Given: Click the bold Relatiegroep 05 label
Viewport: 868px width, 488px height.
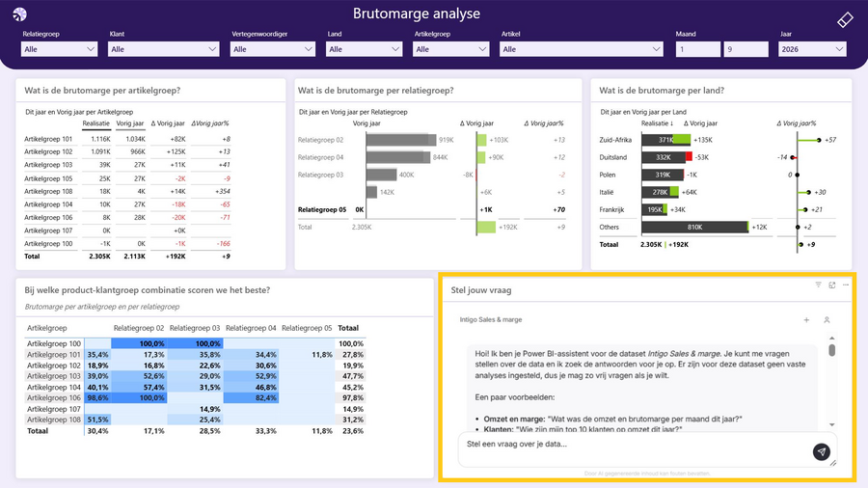Looking at the screenshot, I should [x=321, y=209].
